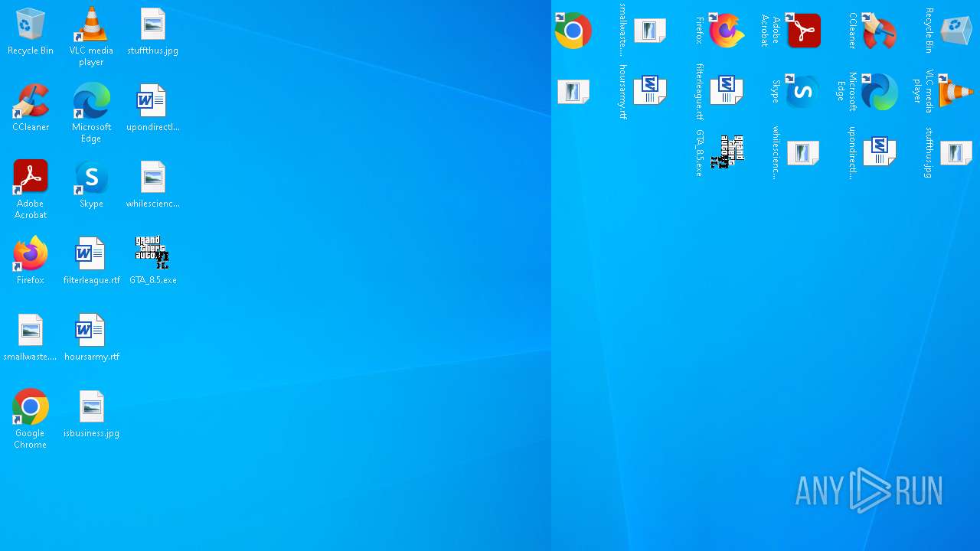This screenshot has width=980, height=551.
Task: Click the rotated smallwaste... image icon
Action: [649, 31]
